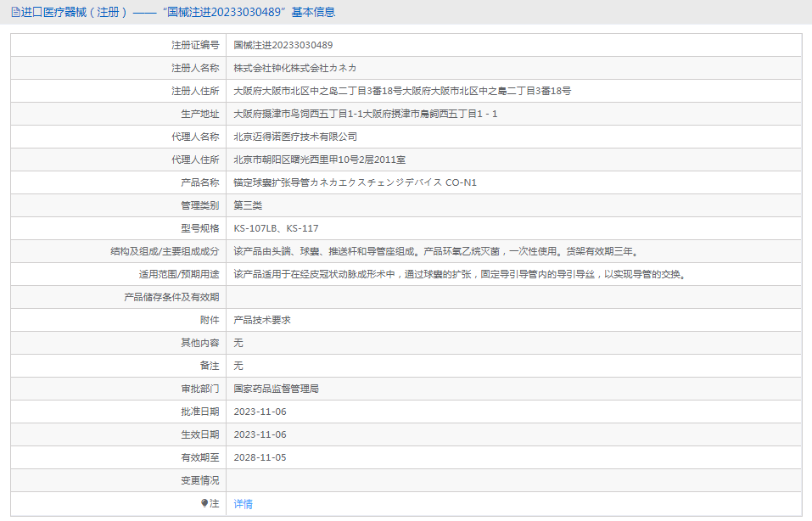812x521 pixels.
Task: Select the 注册人住所 address value 大阪府大阪市北区
Action: pos(402,91)
